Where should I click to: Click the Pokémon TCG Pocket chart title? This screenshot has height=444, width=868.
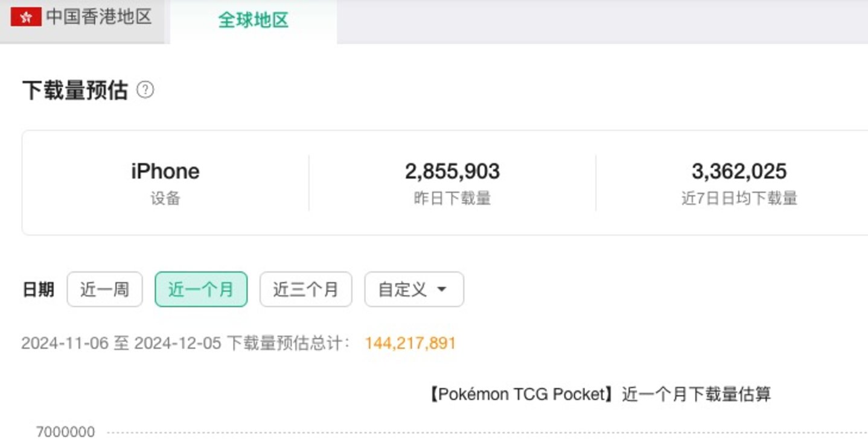pyautogui.click(x=599, y=395)
